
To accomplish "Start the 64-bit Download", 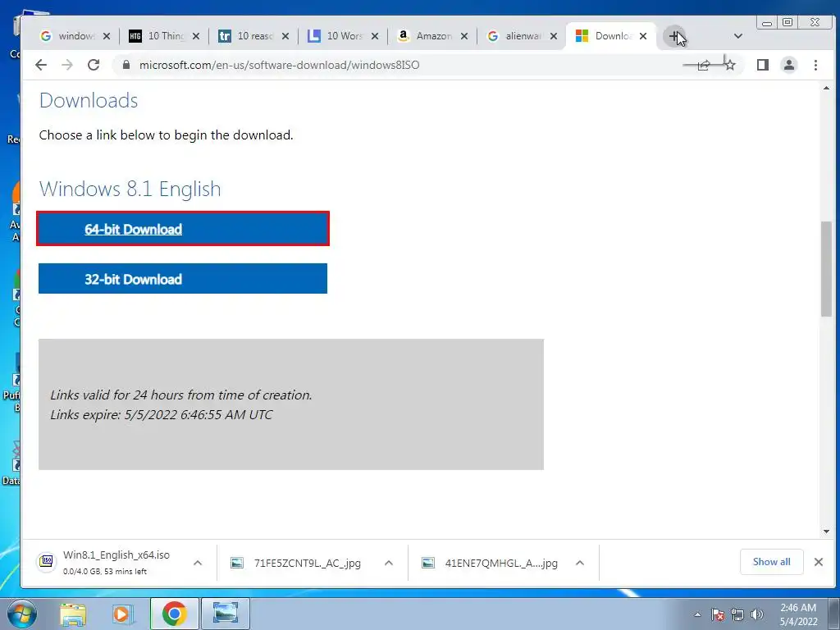I will (x=183, y=229).
